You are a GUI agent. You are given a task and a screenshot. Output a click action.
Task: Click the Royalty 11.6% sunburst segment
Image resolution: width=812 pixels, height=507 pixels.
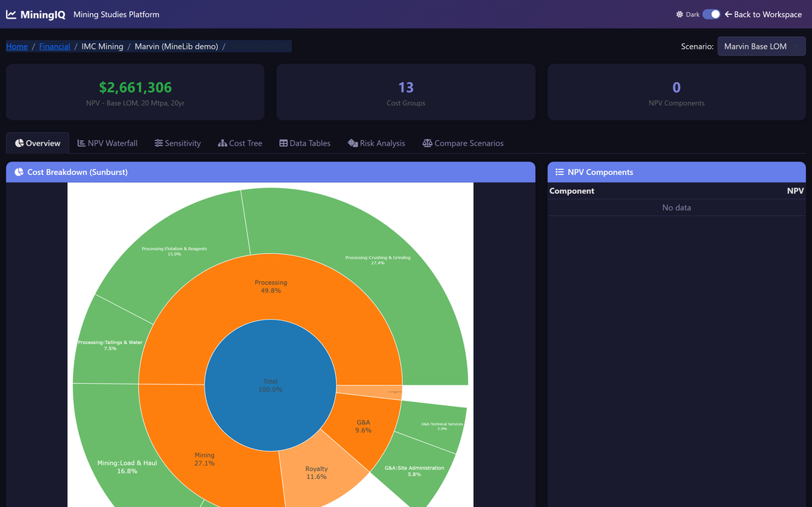click(316, 472)
